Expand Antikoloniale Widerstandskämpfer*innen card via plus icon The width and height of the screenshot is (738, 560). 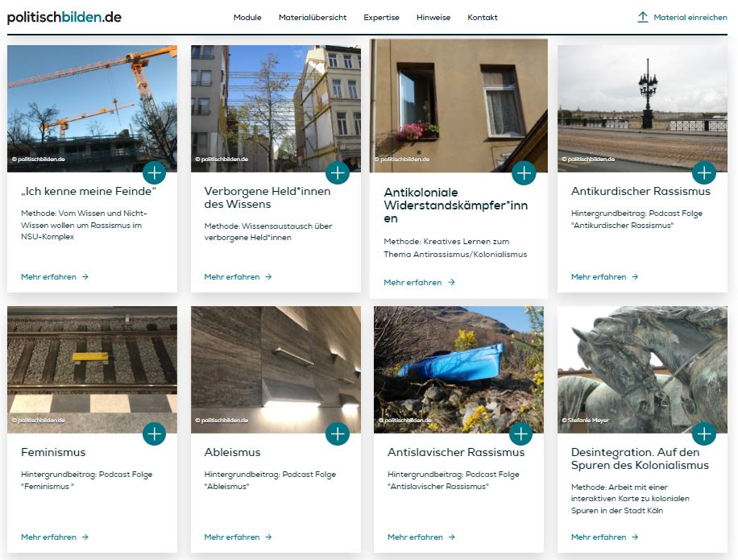(x=524, y=172)
